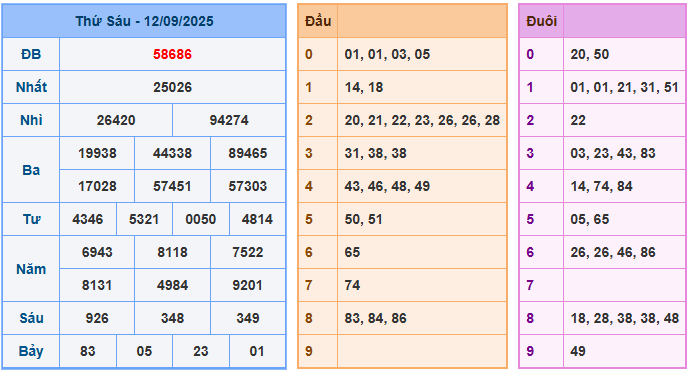Image resolution: width=688 pixels, height=370 pixels.
Task: Click Đuôi row 6 values 26, 26, 46, 86
Action: [x=613, y=252]
